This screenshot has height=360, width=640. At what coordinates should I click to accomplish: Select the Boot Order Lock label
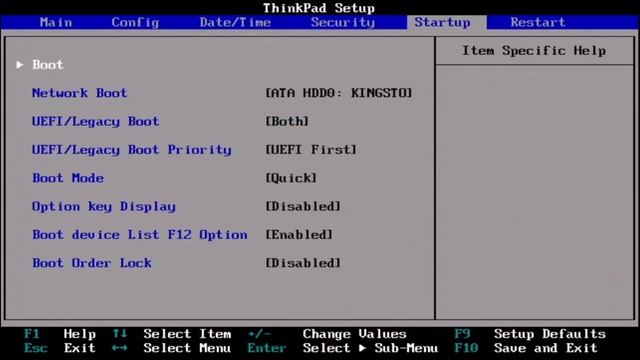click(92, 263)
